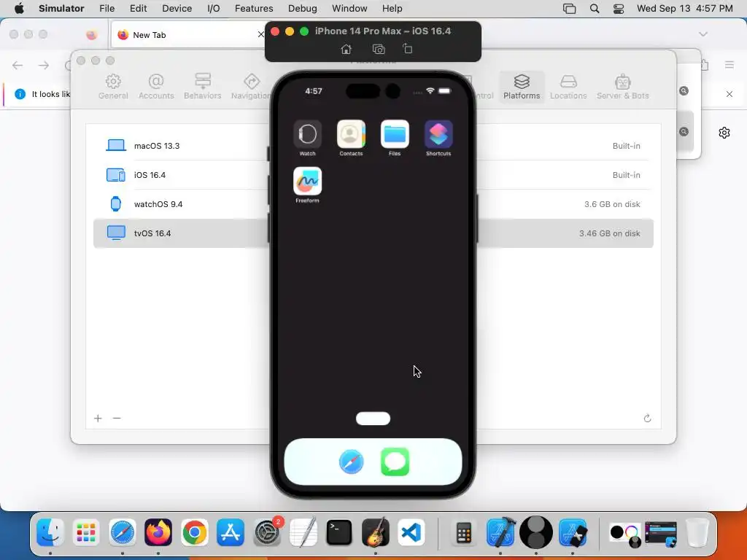Launch the Freeform app icon
747x560 pixels.
[x=307, y=181]
